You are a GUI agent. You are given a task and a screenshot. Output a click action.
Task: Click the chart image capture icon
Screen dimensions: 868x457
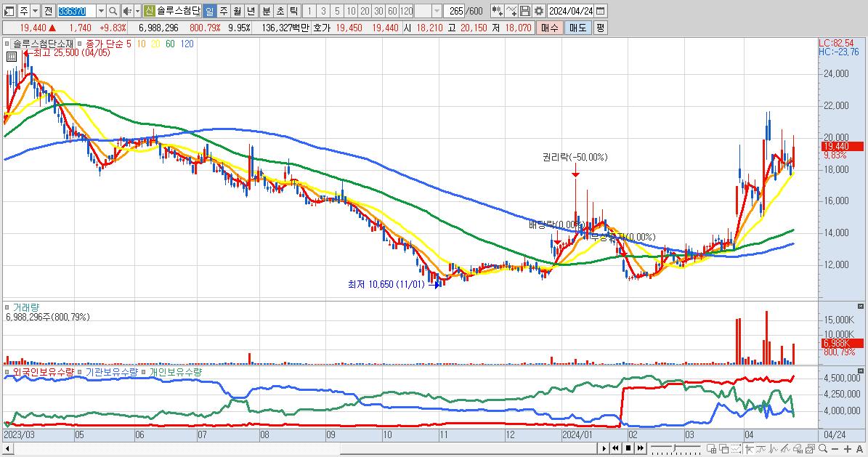coord(811,449)
